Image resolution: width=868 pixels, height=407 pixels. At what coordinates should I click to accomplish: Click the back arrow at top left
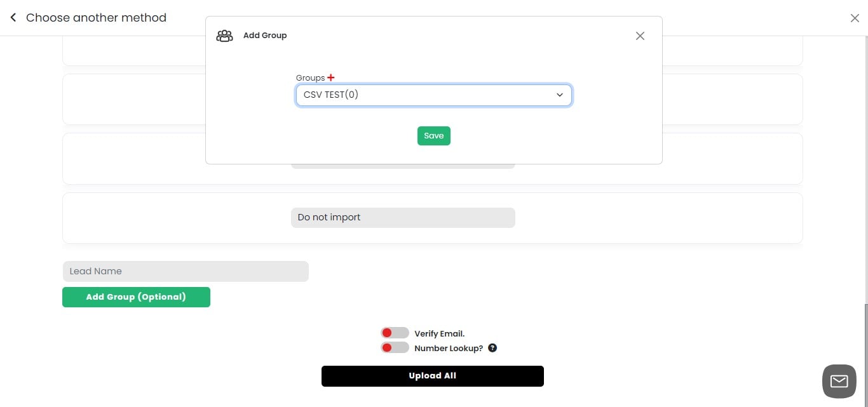tap(13, 17)
